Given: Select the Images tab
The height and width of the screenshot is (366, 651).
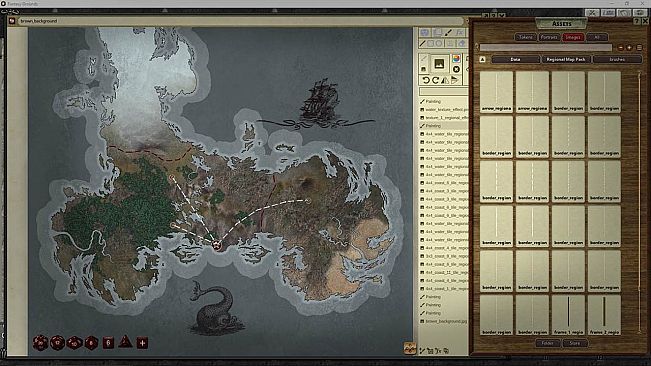Looking at the screenshot, I should (x=573, y=37).
